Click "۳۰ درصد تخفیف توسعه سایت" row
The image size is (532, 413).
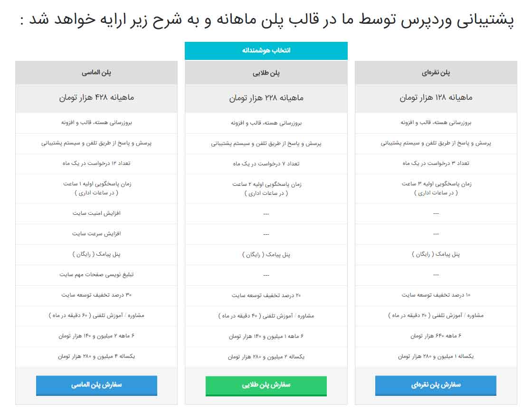pos(96,295)
